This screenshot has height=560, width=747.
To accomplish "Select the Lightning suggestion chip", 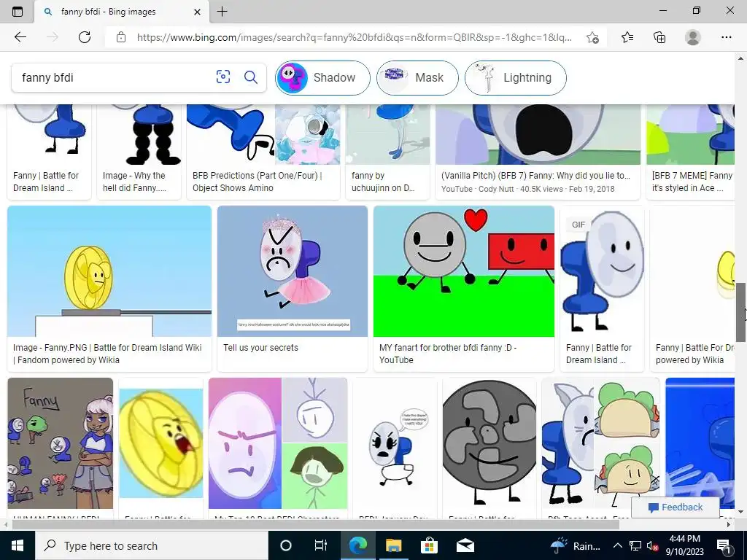I will point(516,77).
